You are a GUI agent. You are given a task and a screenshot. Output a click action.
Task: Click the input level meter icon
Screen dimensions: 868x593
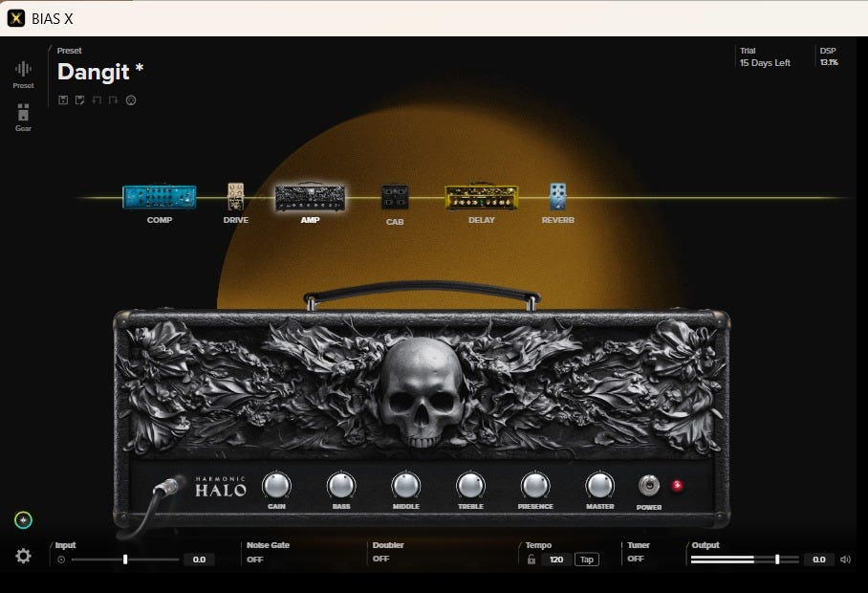point(61,560)
